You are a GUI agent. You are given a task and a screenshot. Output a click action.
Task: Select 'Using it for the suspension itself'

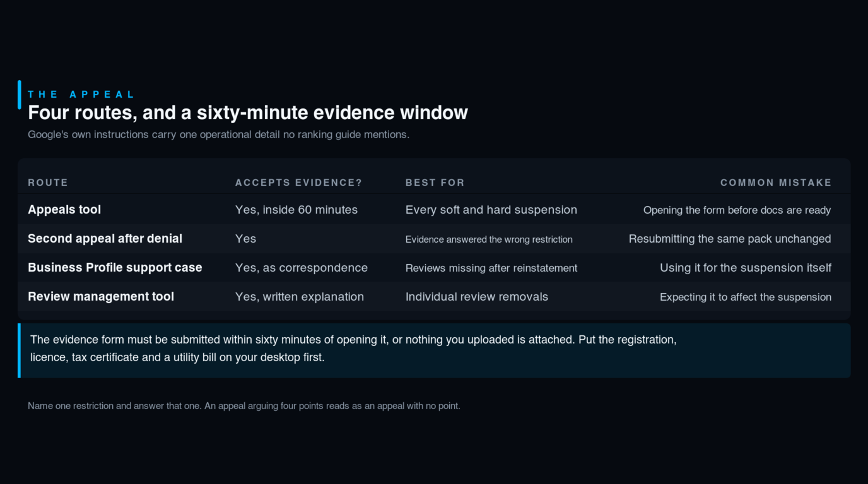tap(746, 268)
